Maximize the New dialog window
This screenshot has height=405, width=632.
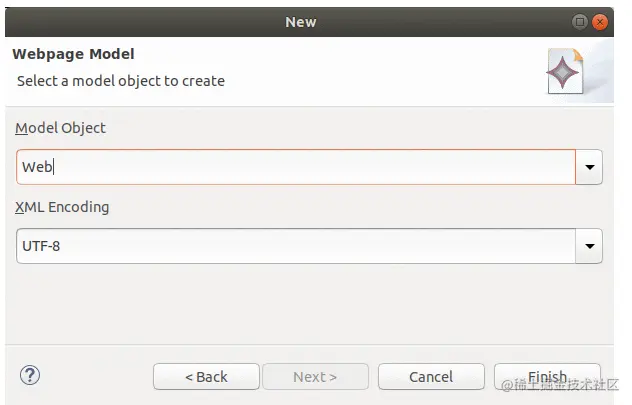(580, 22)
